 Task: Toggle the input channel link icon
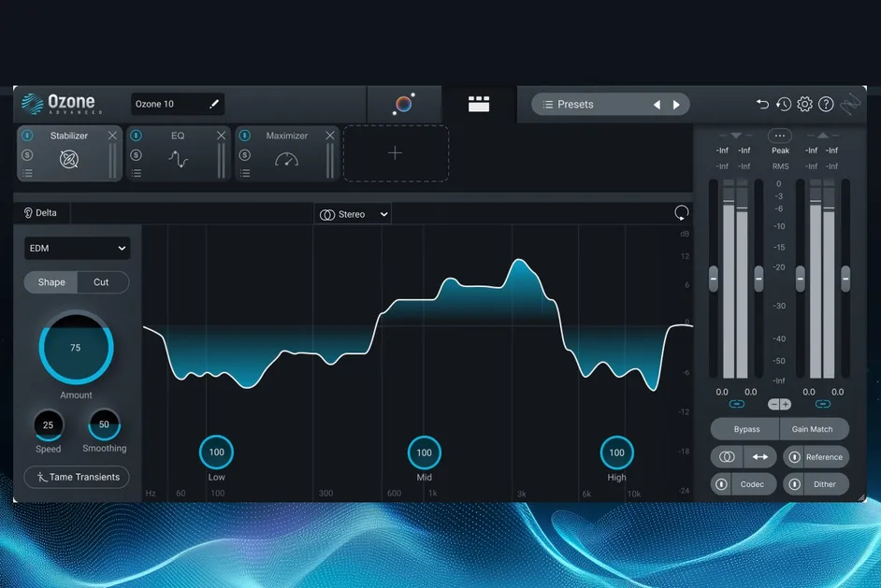[737, 404]
